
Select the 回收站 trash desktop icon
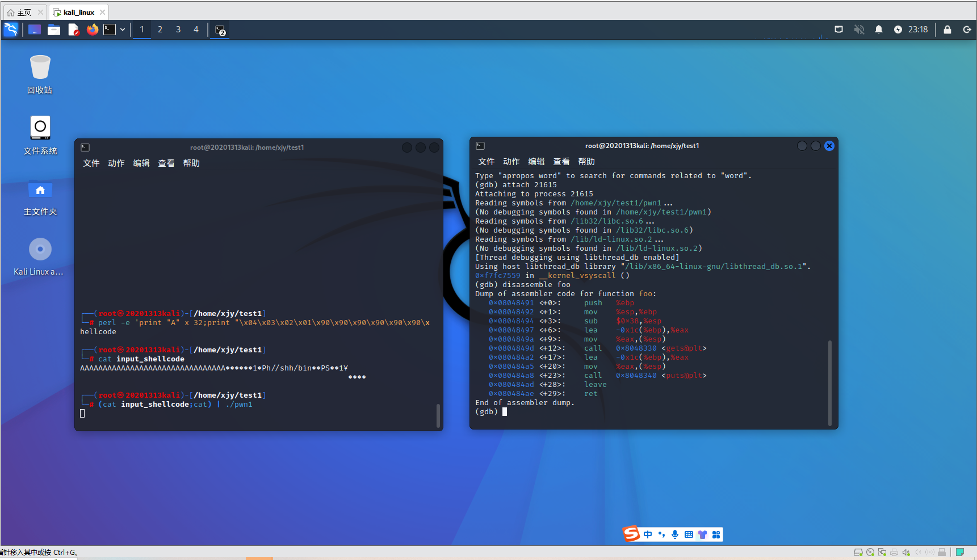click(x=40, y=74)
